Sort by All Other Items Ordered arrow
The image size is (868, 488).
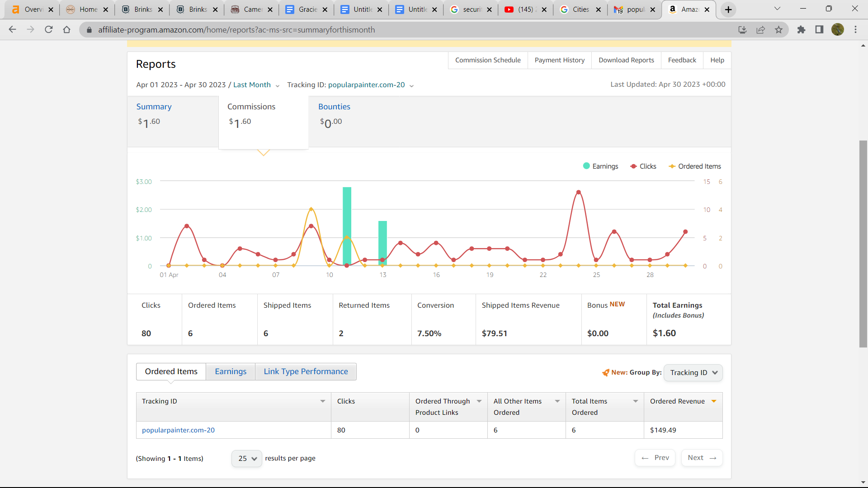click(557, 401)
